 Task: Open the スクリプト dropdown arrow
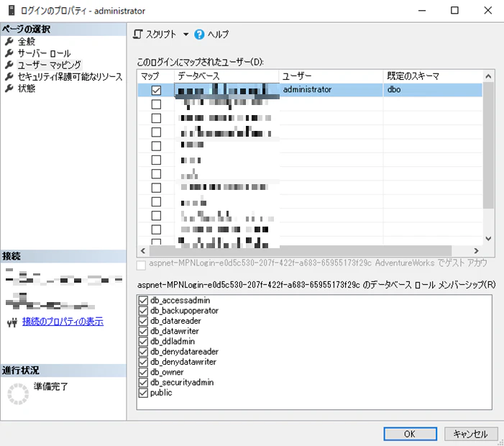(x=185, y=34)
